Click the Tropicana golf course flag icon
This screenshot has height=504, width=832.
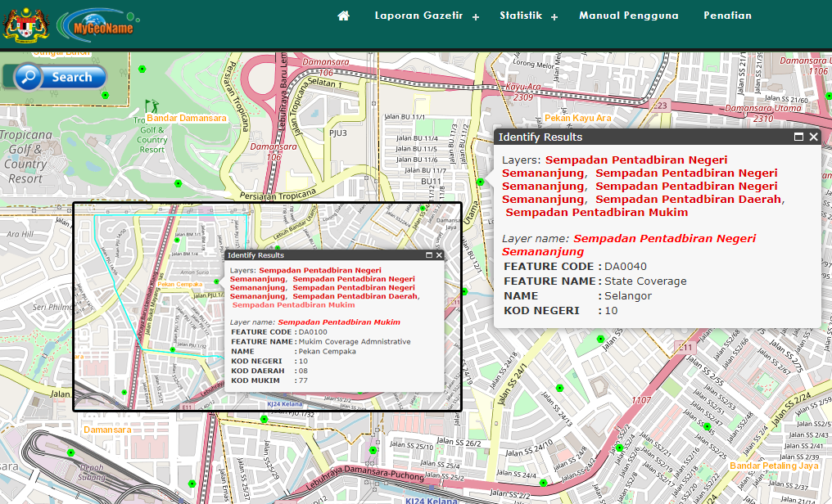point(151,106)
